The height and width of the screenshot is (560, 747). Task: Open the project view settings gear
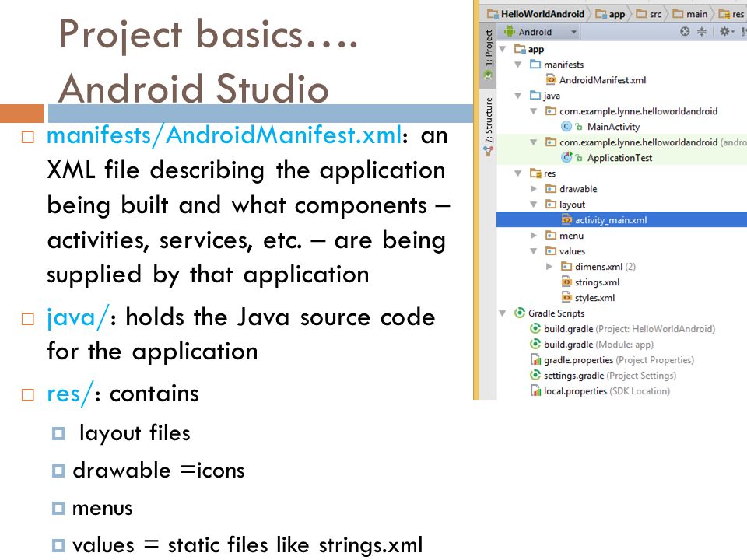[726, 31]
